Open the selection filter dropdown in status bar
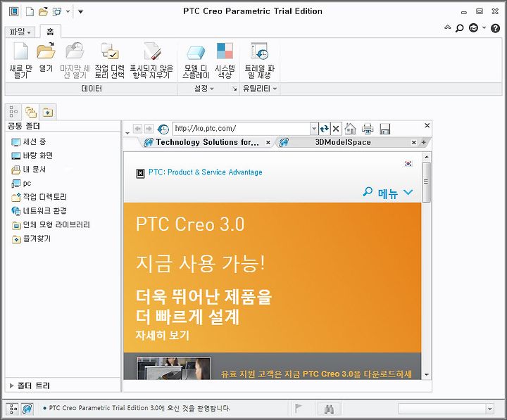The width and height of the screenshot is (507, 420). point(490,409)
